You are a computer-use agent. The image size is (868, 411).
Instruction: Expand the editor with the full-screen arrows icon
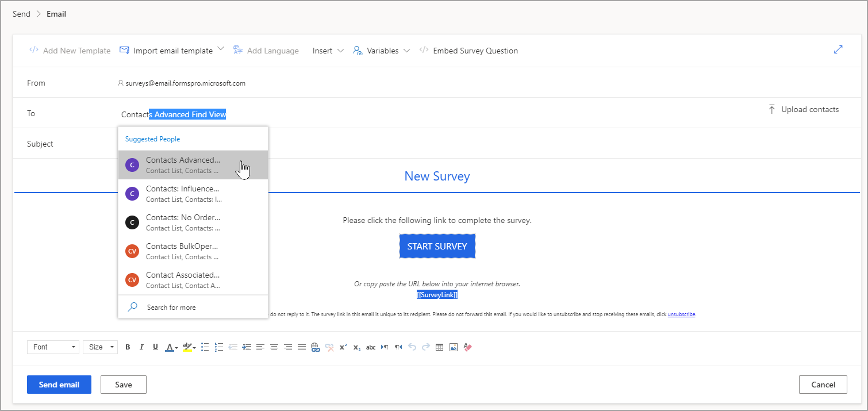click(x=838, y=50)
